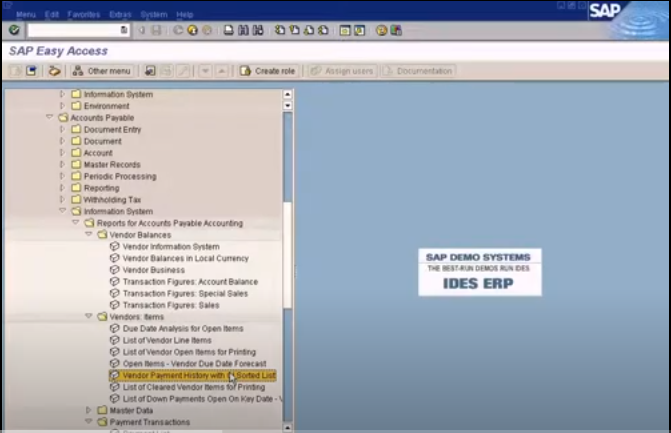This screenshot has height=433, width=671.
Task: Collapse the Payment Transactions folder
Action: [88, 421]
